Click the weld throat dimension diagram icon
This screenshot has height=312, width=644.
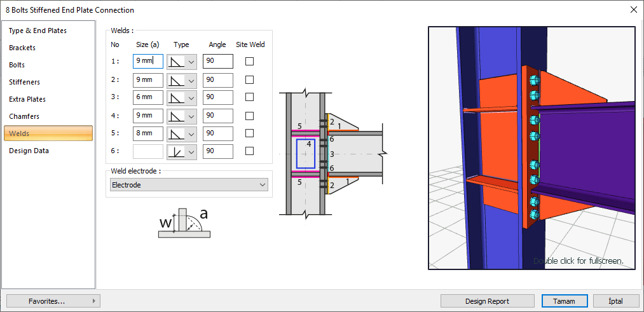[184, 223]
